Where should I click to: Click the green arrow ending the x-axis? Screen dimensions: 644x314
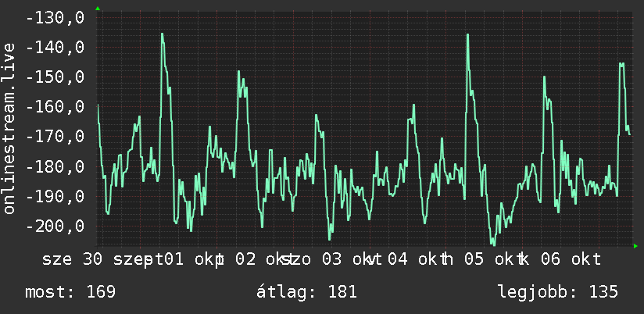pos(635,246)
